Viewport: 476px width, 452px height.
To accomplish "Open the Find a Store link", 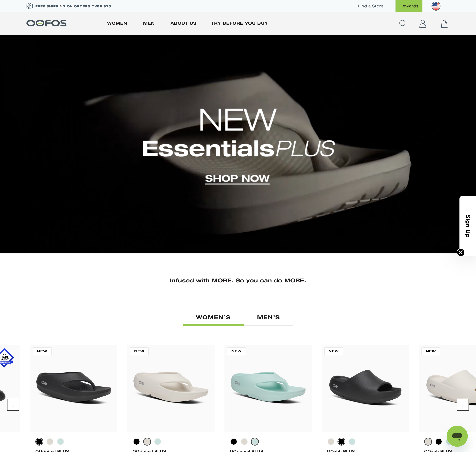I will point(370,6).
